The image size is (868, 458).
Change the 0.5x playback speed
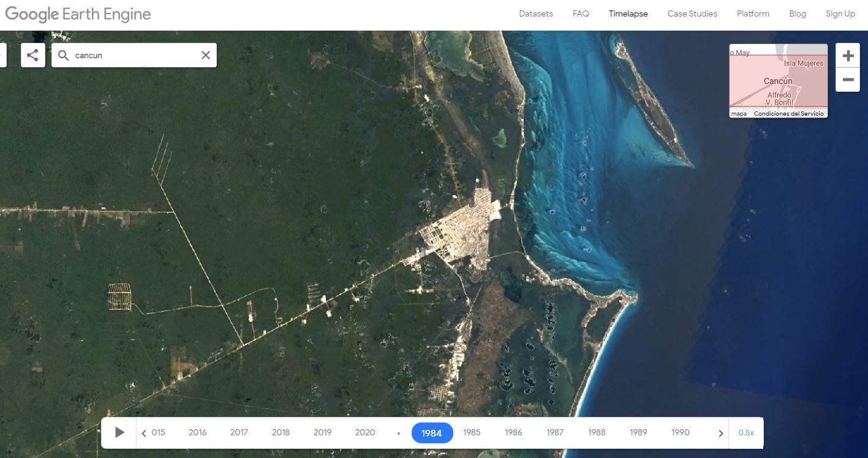(x=745, y=432)
